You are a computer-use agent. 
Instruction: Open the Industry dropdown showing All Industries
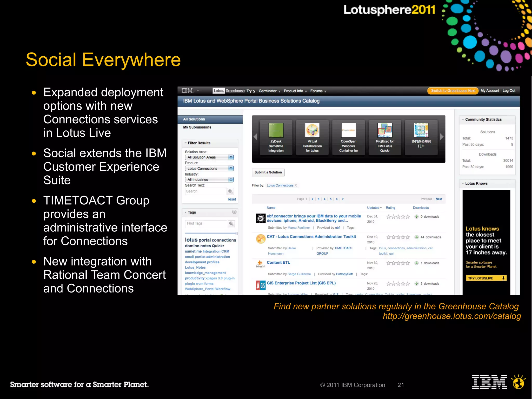tap(209, 180)
